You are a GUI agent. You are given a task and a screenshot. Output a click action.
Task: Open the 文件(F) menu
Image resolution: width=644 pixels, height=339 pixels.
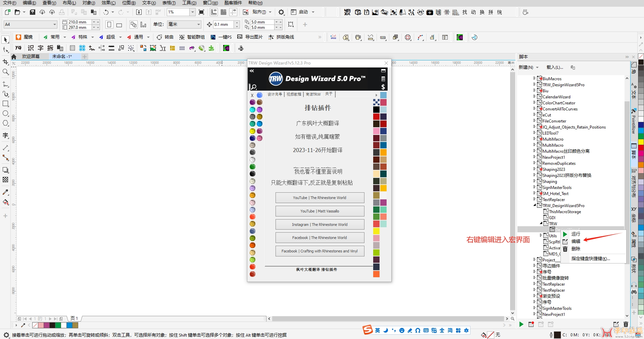[9, 3]
